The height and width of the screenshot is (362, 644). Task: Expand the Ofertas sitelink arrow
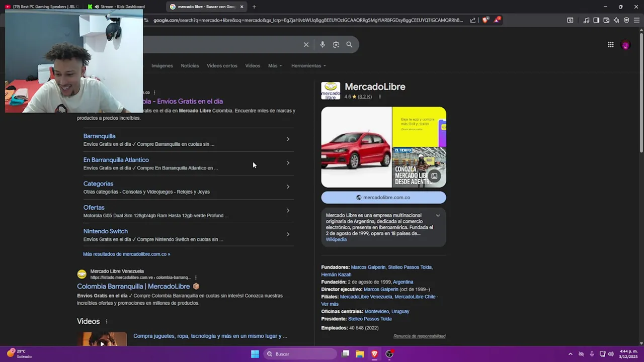point(288,211)
